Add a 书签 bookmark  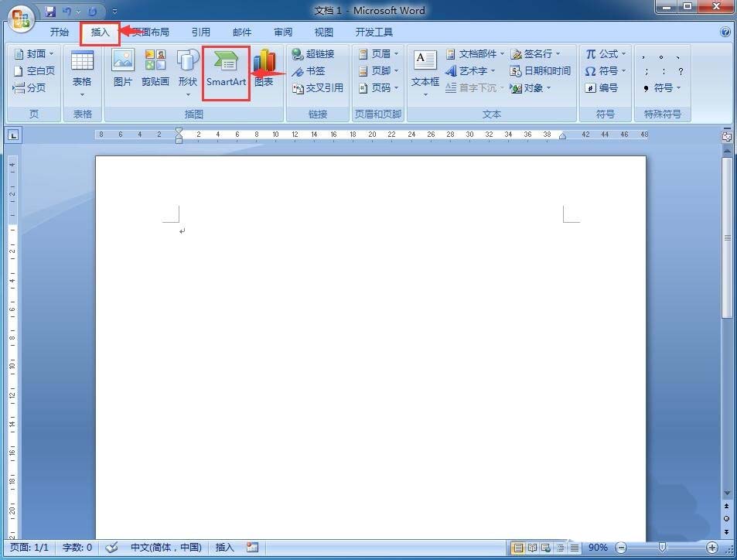click(309, 71)
